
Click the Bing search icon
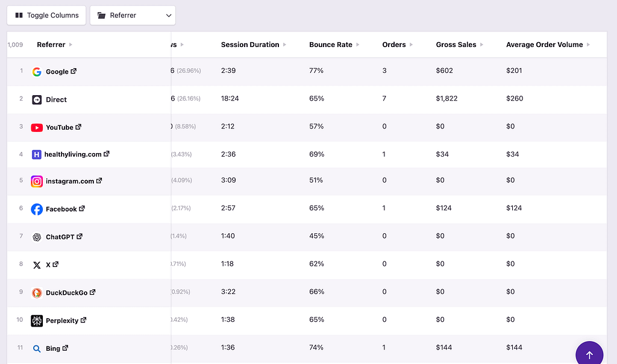(37, 348)
